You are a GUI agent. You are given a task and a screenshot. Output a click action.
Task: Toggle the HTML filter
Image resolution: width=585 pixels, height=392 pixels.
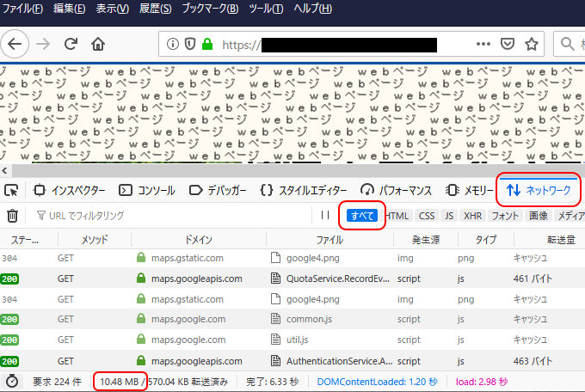point(397,216)
